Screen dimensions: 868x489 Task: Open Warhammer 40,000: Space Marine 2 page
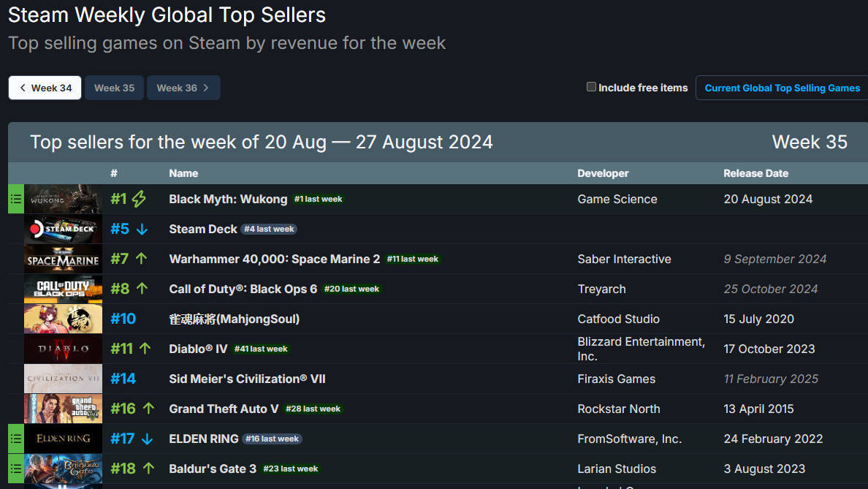point(275,259)
